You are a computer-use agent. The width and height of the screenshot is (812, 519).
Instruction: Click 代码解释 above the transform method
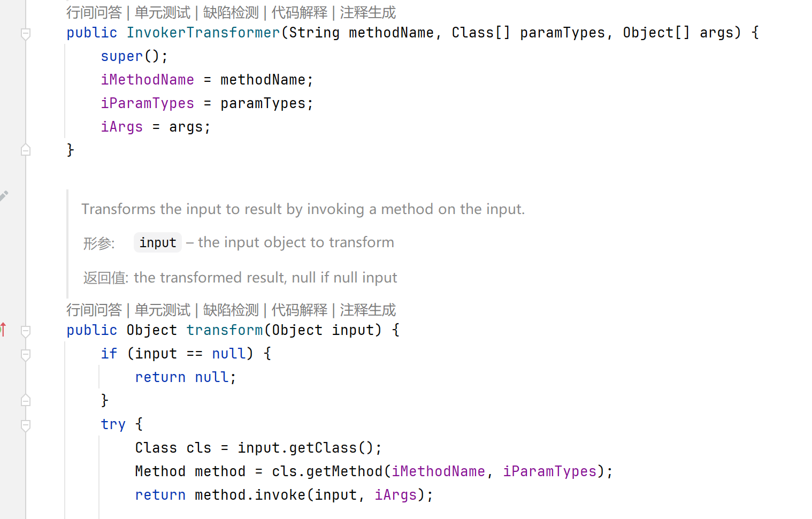click(x=300, y=310)
